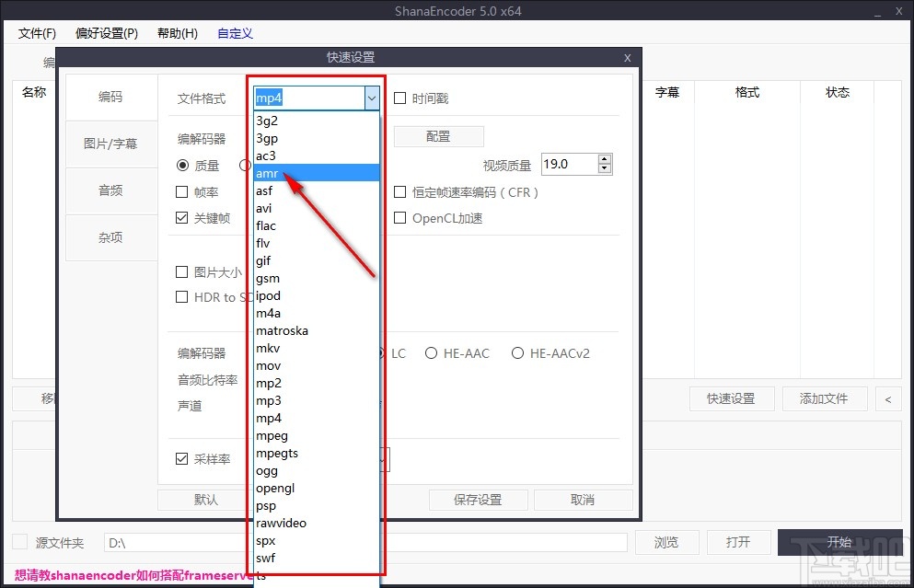Screen dimensions: 914x588
Task: Click the 取消 button in dialog
Action: point(583,500)
